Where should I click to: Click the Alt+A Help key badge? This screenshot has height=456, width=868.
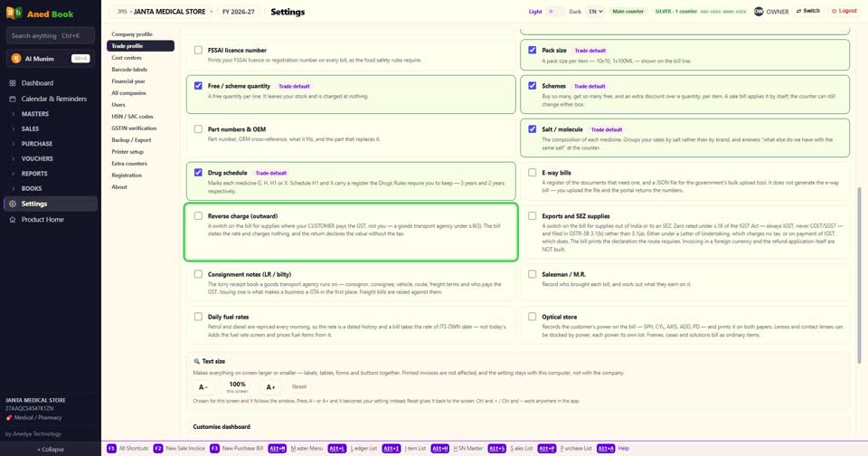click(606, 448)
